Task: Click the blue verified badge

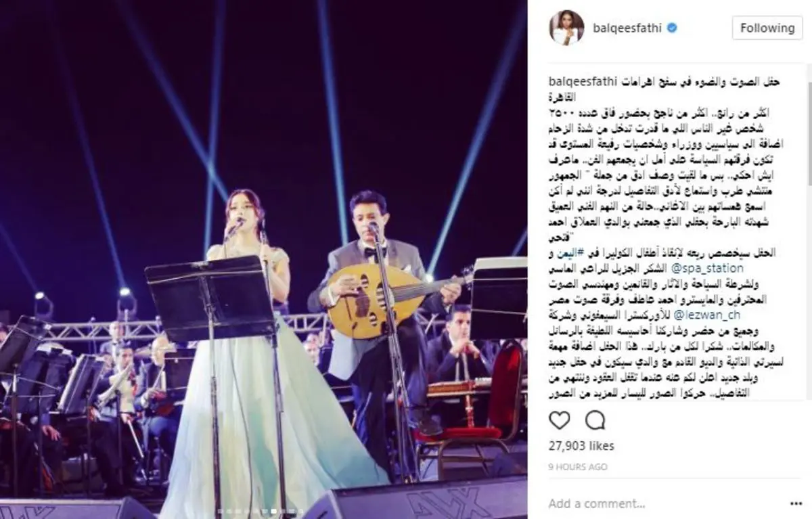Action: coord(673,28)
